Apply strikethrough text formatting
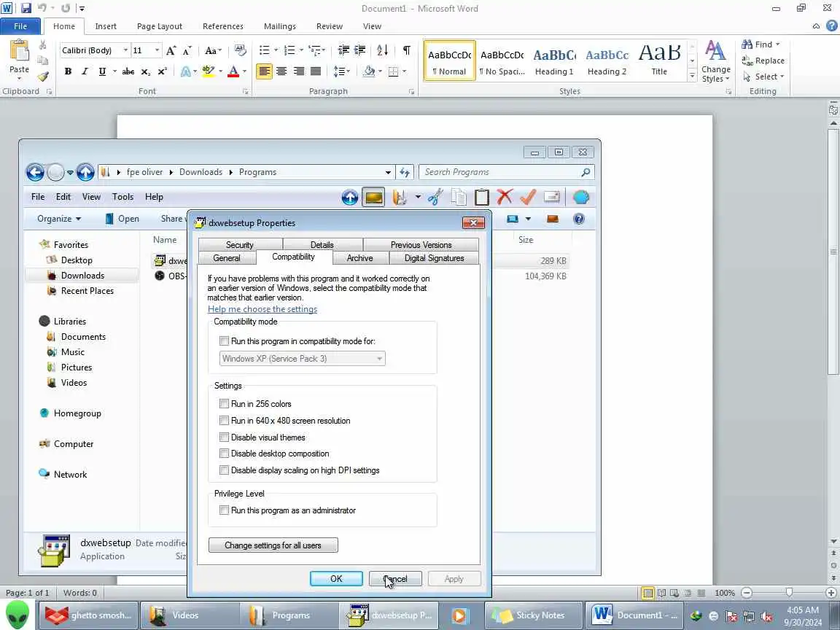The image size is (840, 630). pyautogui.click(x=128, y=71)
